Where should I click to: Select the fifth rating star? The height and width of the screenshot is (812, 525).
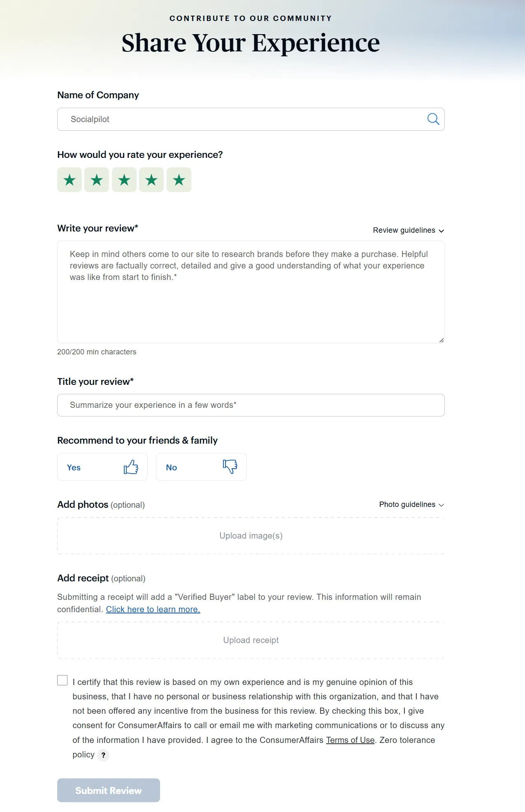179,180
